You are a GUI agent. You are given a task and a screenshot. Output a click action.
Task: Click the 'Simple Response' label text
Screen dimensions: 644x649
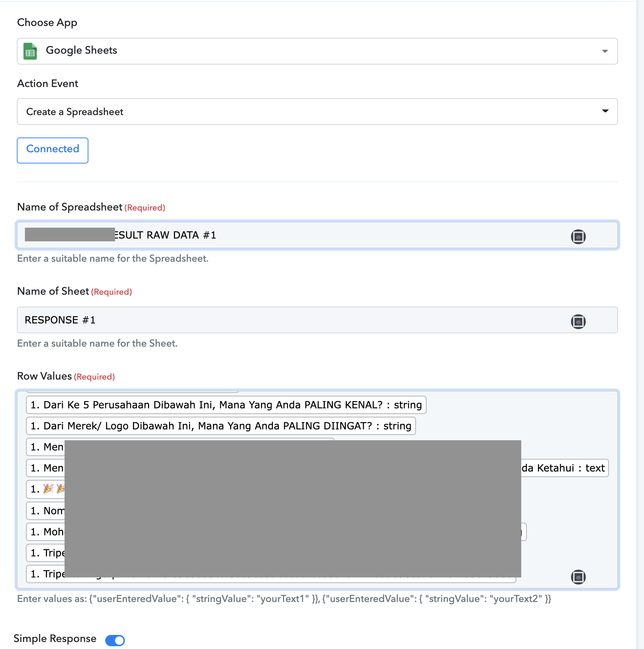click(x=55, y=638)
